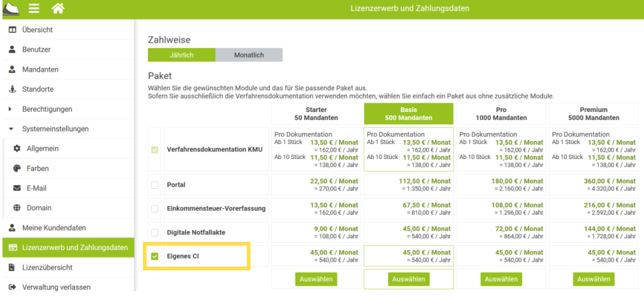The width and height of the screenshot is (644, 305).
Task: Go to home via house icon
Action: click(x=58, y=9)
